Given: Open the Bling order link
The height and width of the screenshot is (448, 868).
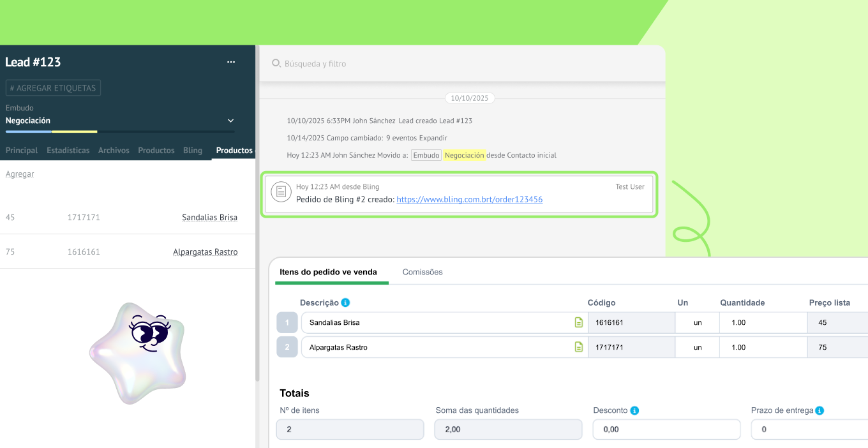Looking at the screenshot, I should tap(469, 199).
